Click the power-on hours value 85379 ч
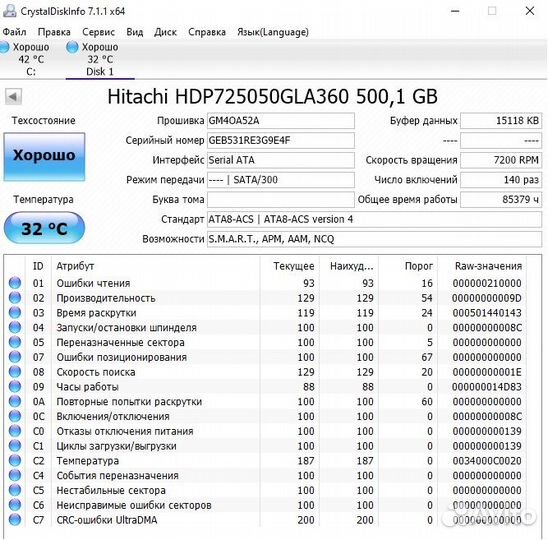The height and width of the screenshot is (540, 548). [501, 200]
